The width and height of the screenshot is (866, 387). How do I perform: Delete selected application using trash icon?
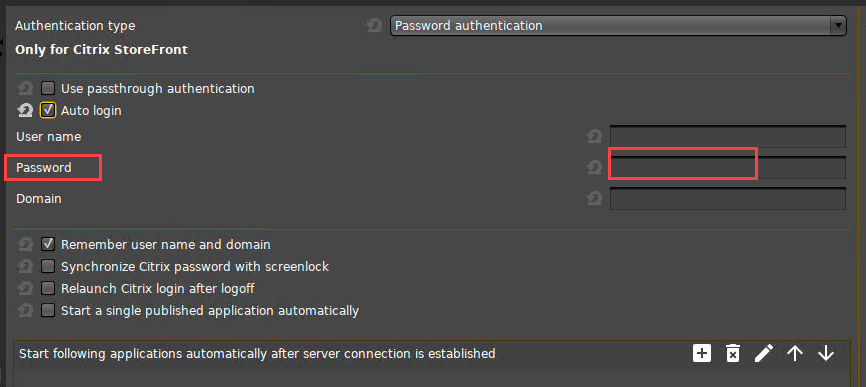point(732,353)
